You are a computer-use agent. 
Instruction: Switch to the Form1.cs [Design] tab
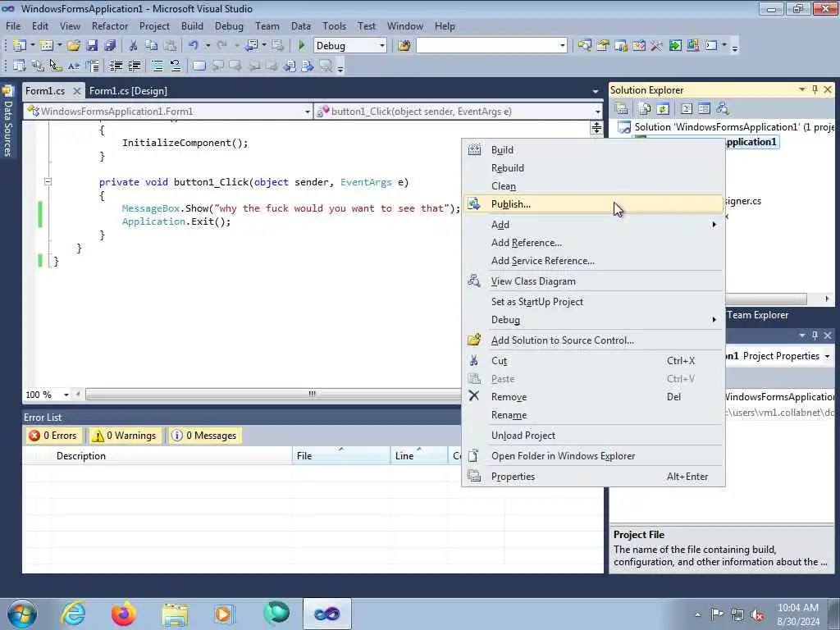[128, 91]
